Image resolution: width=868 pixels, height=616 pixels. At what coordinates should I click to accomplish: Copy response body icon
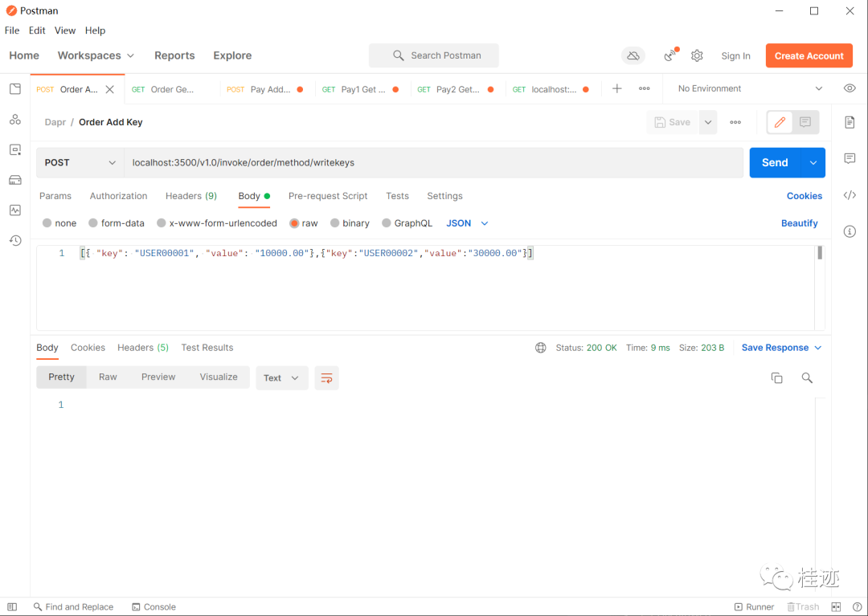(x=776, y=378)
